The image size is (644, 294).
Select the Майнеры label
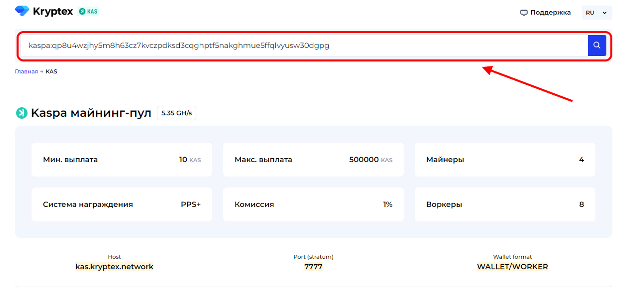point(445,160)
